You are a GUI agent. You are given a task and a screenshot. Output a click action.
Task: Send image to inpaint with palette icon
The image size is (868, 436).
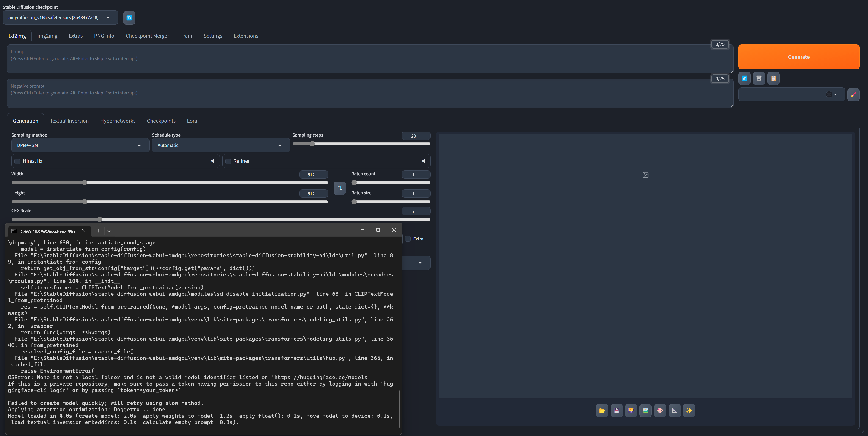[660, 410]
